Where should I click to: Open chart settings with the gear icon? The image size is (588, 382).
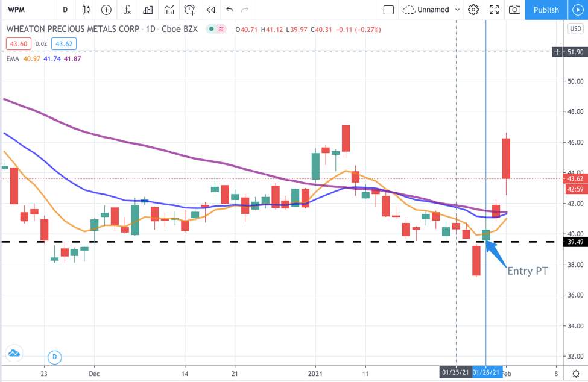pos(473,10)
